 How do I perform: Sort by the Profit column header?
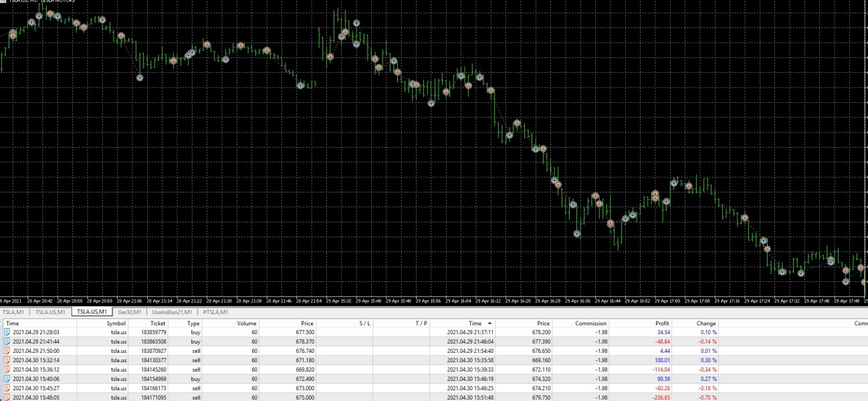point(662,323)
